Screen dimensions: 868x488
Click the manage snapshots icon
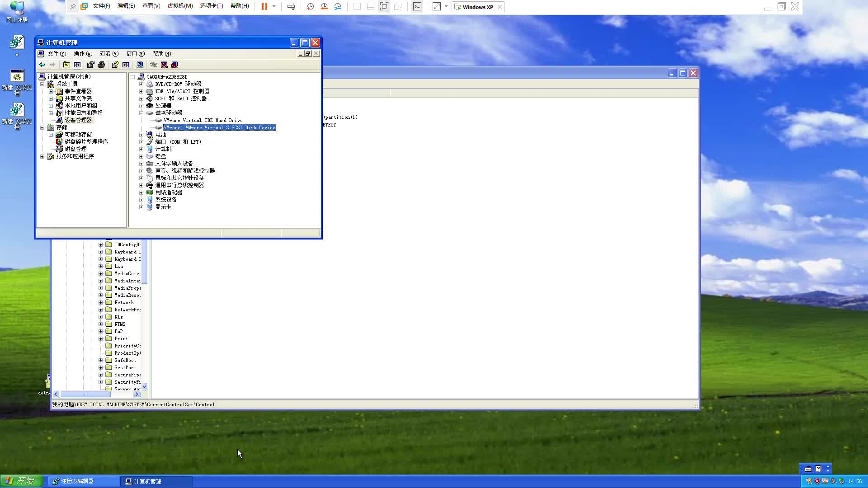pos(338,6)
